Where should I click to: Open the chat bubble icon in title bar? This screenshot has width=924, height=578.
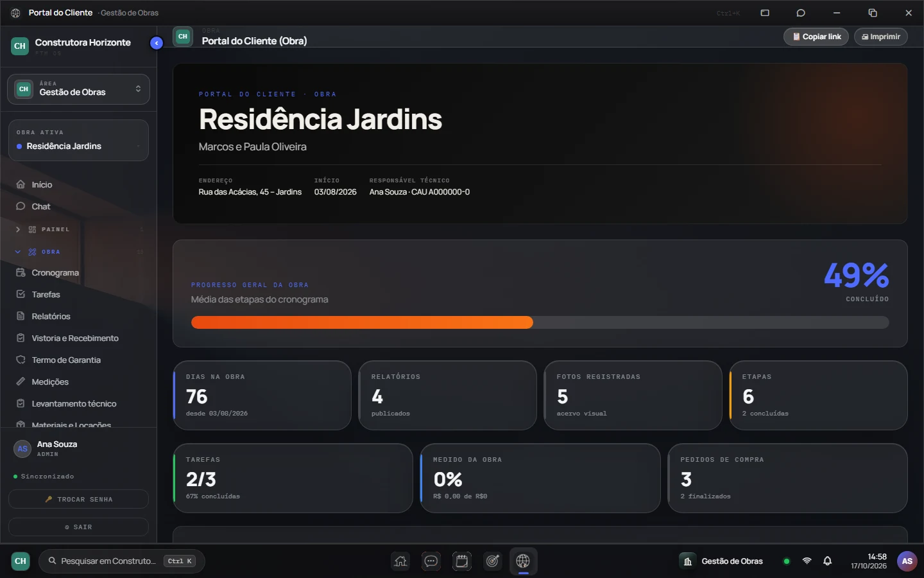(x=801, y=13)
